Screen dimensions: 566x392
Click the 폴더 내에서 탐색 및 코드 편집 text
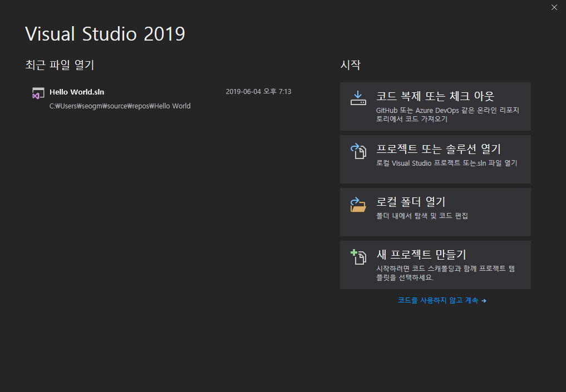coord(422,216)
